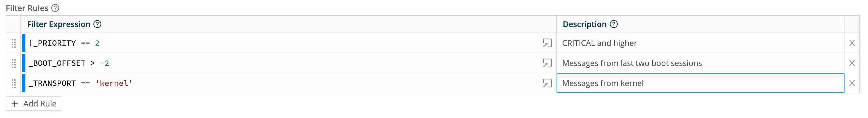Open help for Filter Rules
This screenshot has height=118, width=868.
tap(55, 8)
